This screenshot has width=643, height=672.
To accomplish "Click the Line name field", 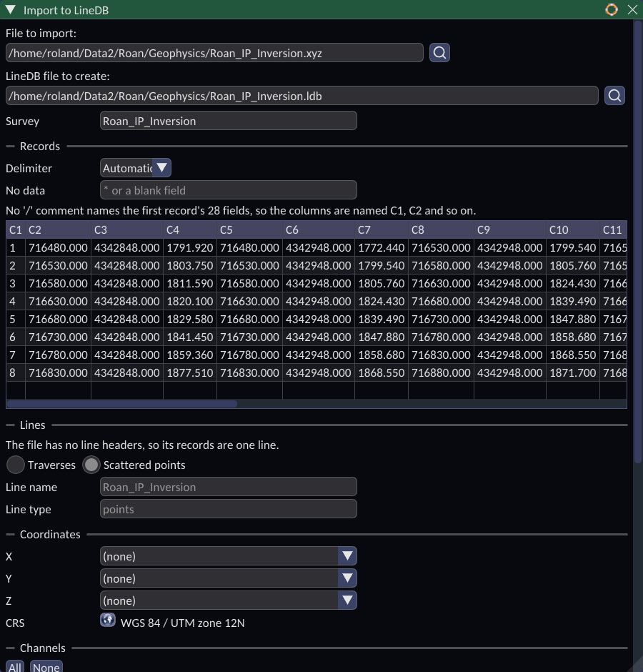I will coord(229,486).
